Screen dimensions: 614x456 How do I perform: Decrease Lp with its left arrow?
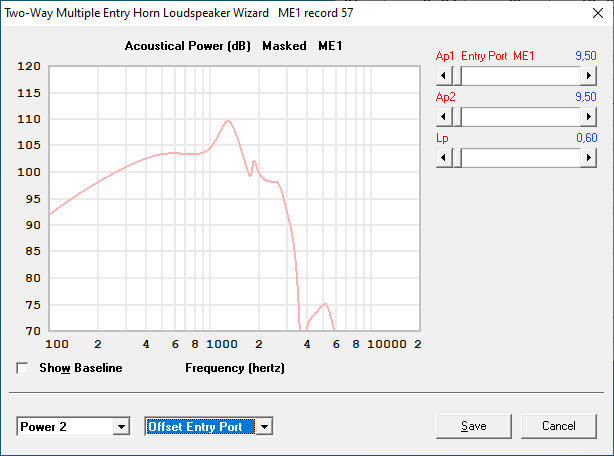tap(444, 158)
